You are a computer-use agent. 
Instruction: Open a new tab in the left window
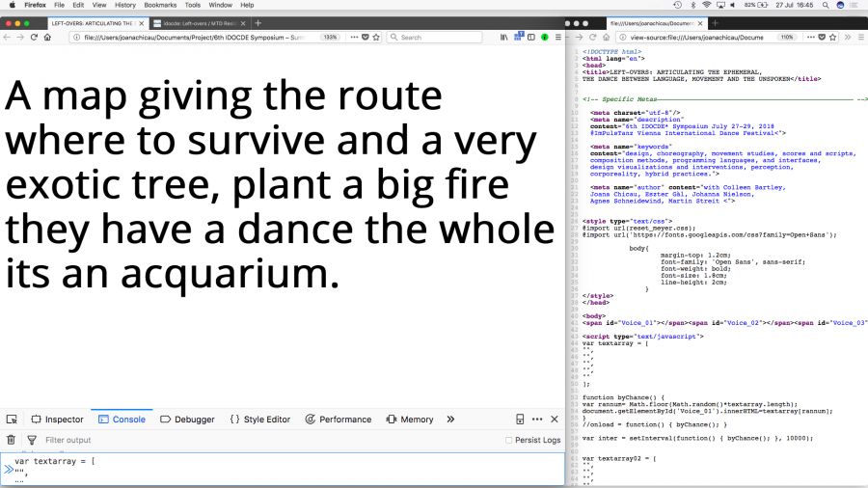pos(258,22)
